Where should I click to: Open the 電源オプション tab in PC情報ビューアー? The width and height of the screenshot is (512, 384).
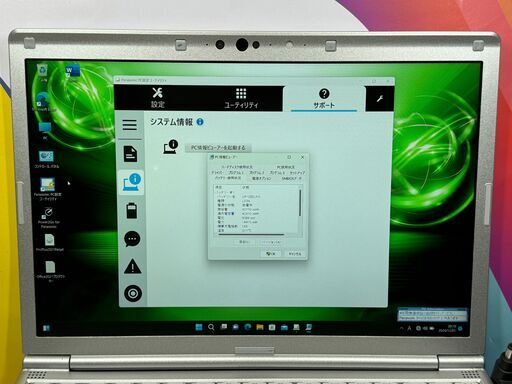pyautogui.click(x=261, y=178)
